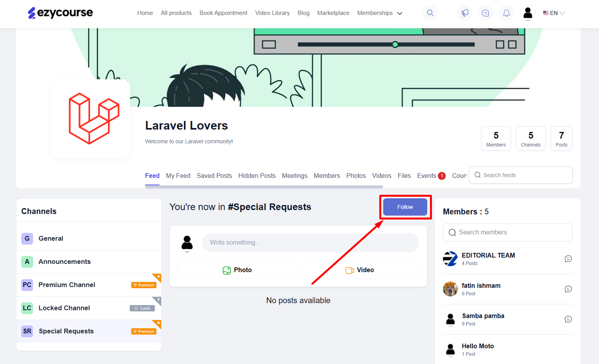This screenshot has height=364, width=599.
Task: Open Saved Posts tab
Action: pyautogui.click(x=214, y=176)
